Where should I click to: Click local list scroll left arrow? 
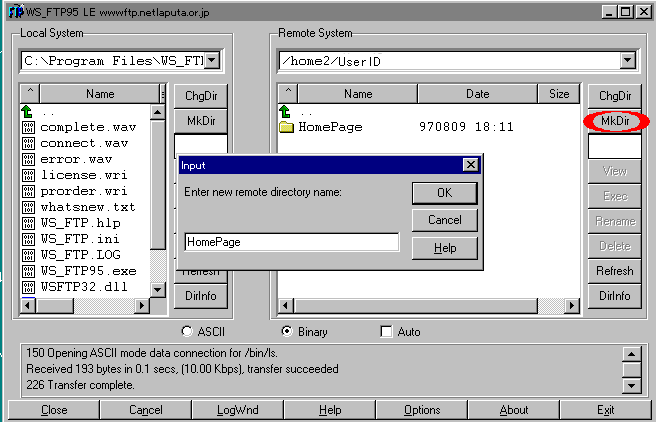click(28, 306)
